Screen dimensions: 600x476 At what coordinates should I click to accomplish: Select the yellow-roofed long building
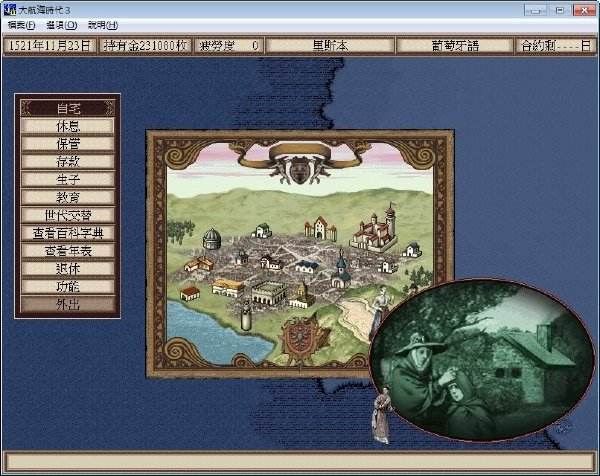228,287
